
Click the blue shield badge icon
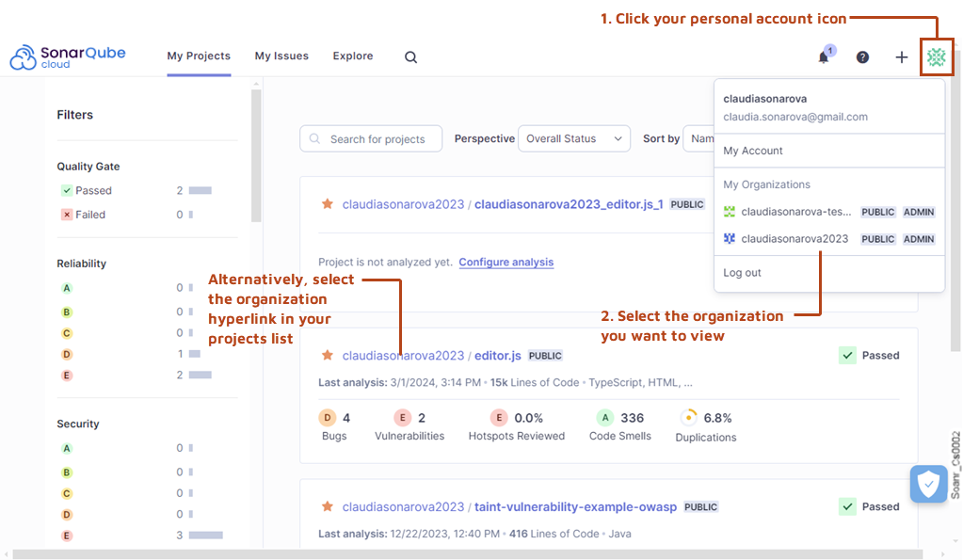pos(928,484)
